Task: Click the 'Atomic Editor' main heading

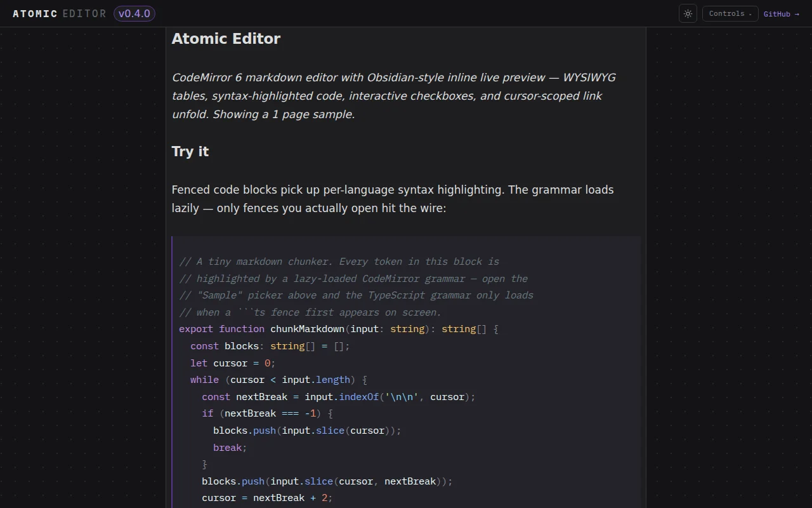Action: [226, 39]
